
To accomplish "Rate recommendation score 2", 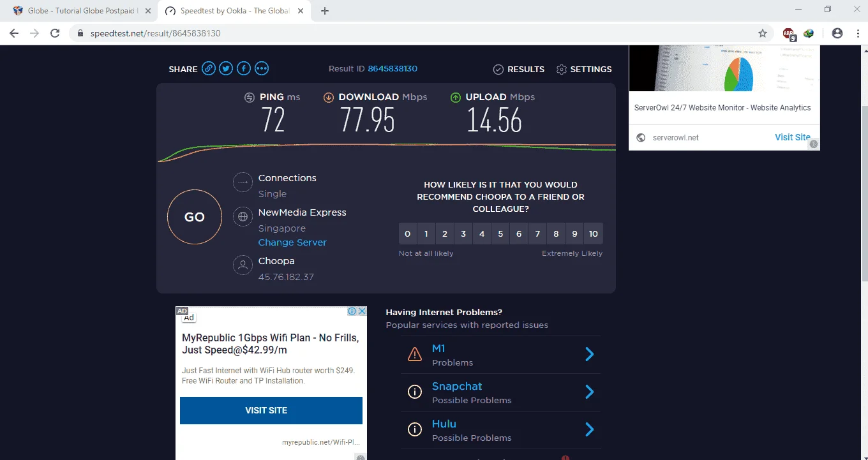I will coord(445,234).
